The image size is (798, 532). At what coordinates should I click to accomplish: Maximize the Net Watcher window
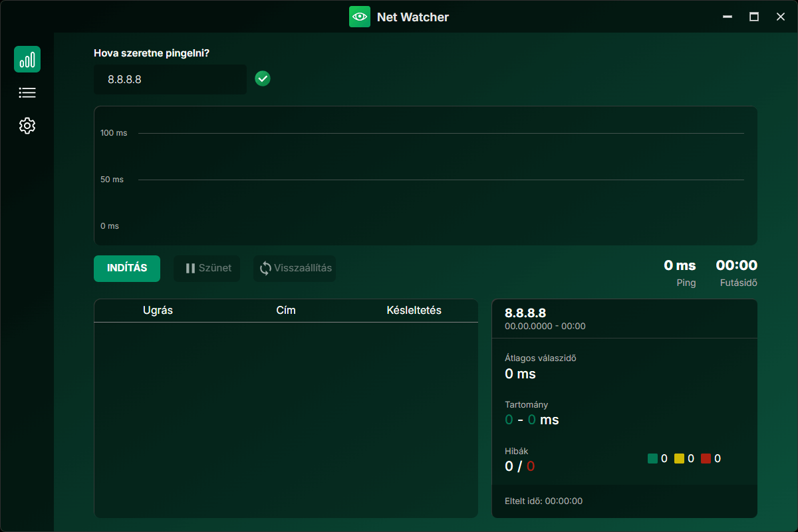click(754, 17)
